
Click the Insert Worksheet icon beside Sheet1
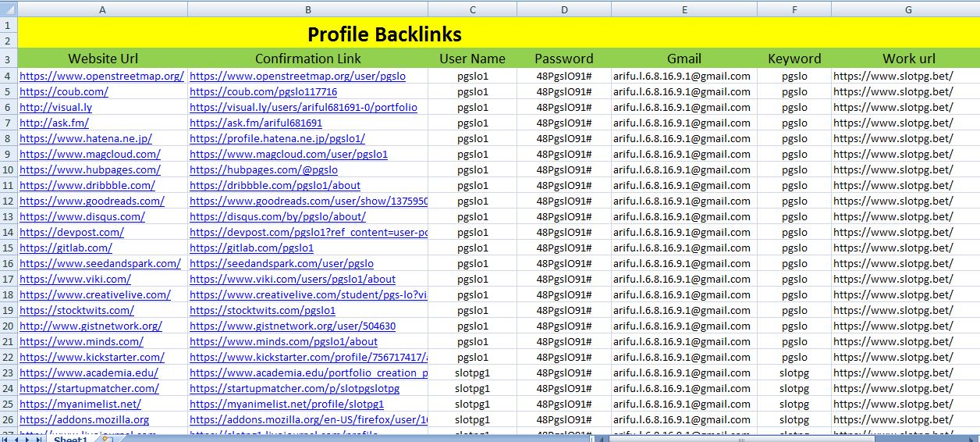(108, 438)
